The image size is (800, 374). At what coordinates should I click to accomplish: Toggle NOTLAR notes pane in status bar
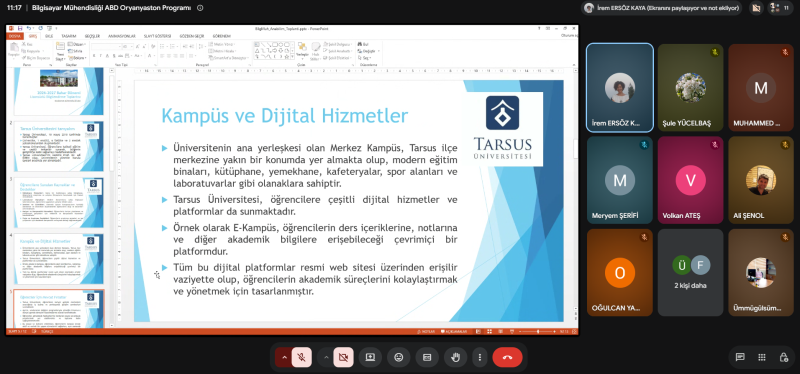pyautogui.click(x=427, y=331)
